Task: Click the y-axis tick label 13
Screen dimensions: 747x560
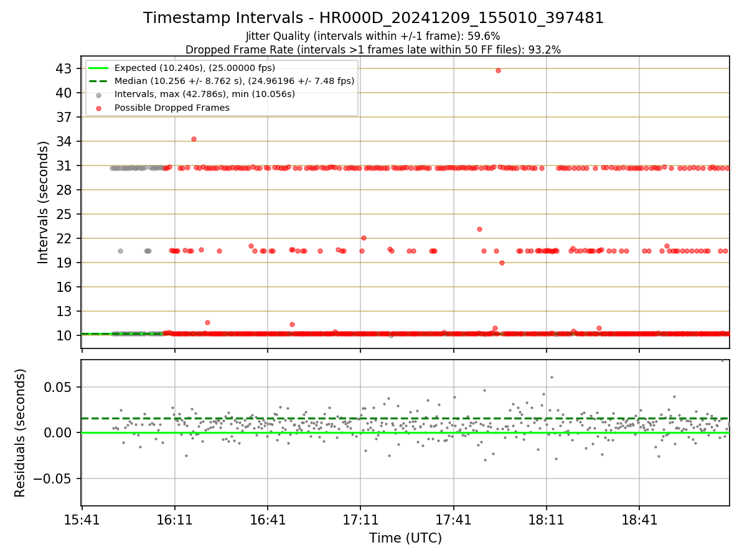Action: [x=64, y=311]
